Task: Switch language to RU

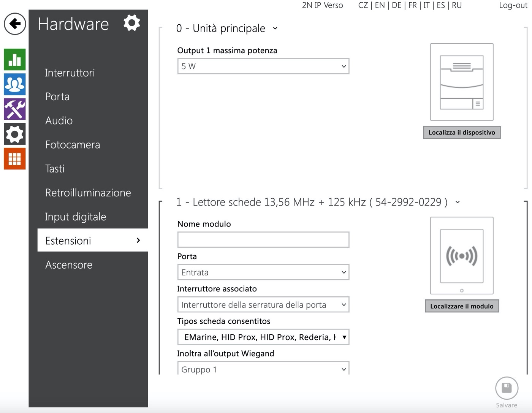Action: click(x=457, y=5)
